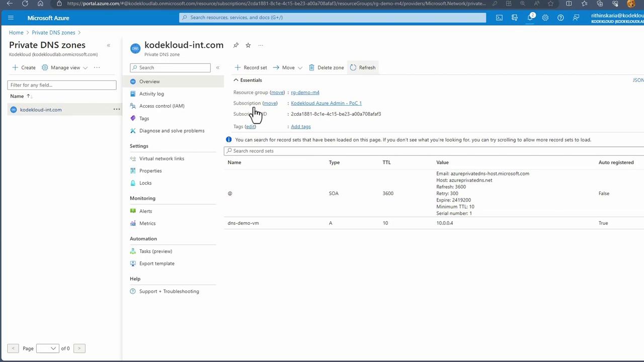Go to Private DNS zones breadcrumb
This screenshot has width=644, height=362.
(53, 33)
